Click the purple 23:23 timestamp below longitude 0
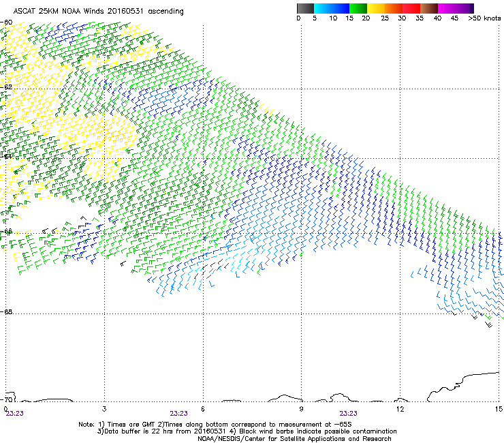This screenshot has height=443, width=504. (15, 414)
